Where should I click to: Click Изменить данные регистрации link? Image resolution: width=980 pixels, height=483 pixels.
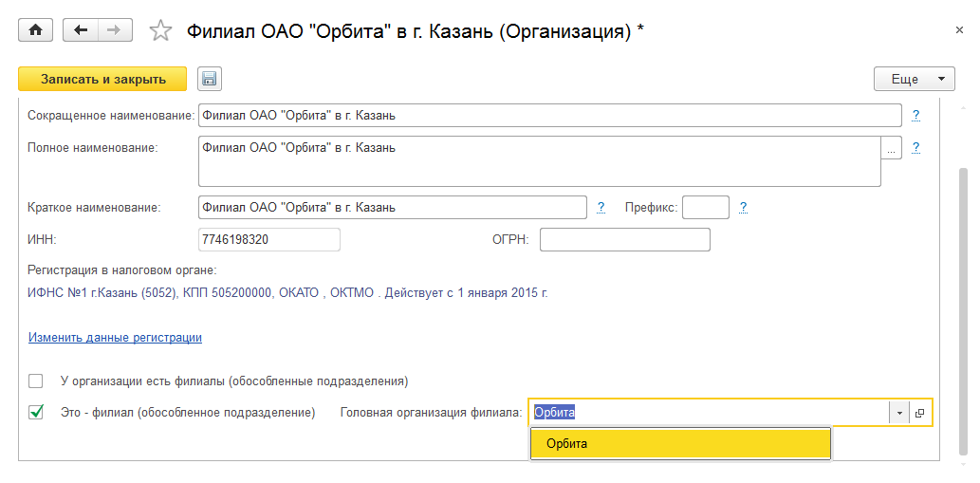tap(115, 337)
